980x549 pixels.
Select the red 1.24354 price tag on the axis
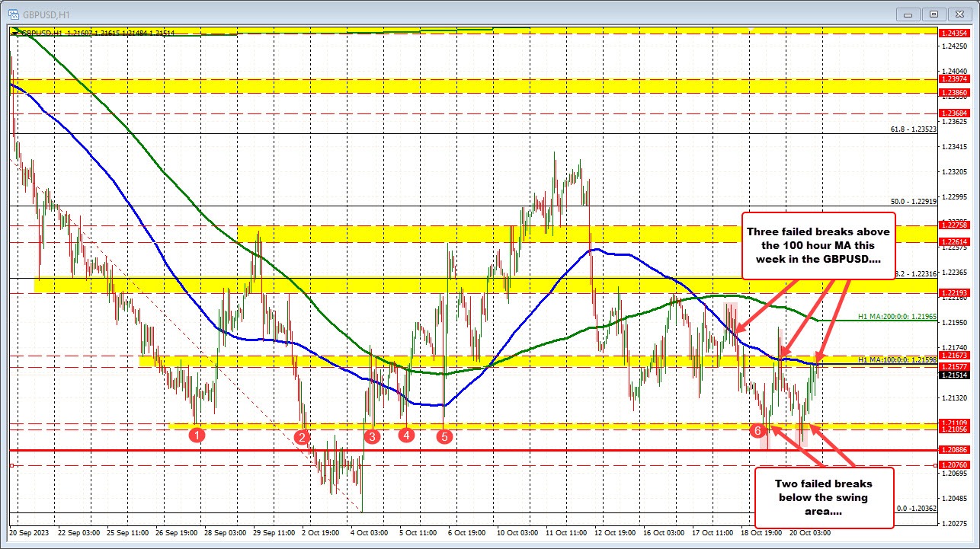(x=954, y=33)
